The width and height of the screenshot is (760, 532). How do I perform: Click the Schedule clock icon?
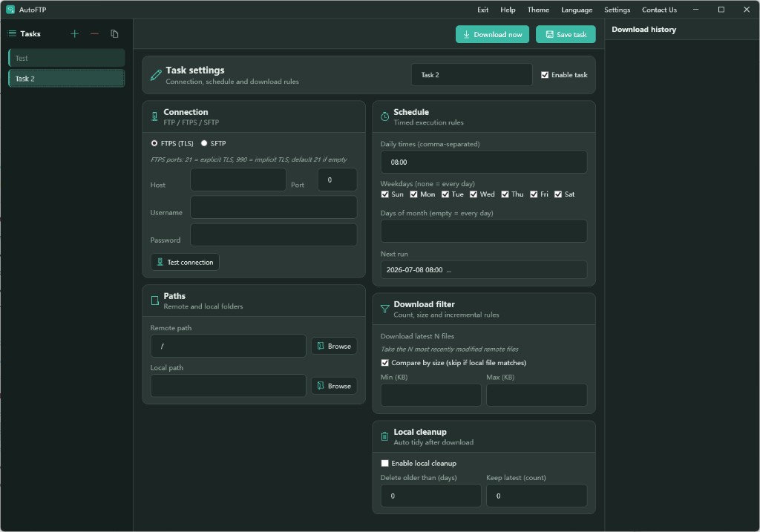(x=385, y=116)
